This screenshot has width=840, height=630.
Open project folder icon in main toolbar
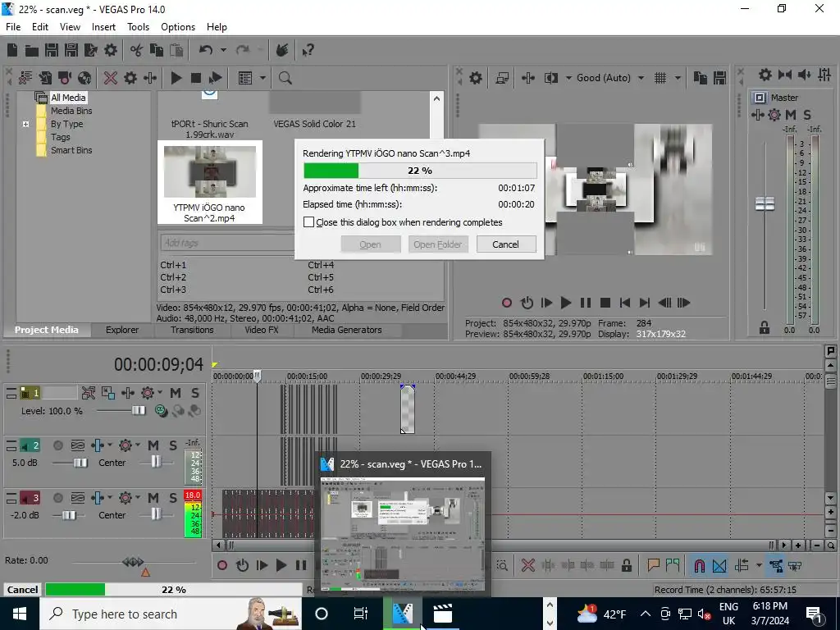[32, 50]
